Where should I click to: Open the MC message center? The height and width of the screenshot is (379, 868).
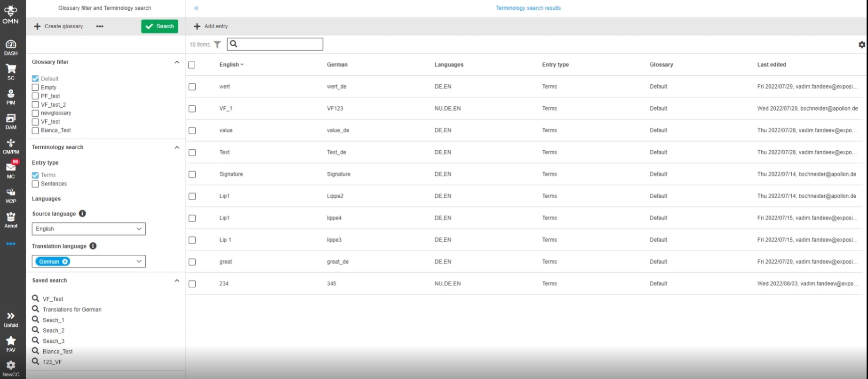pyautogui.click(x=11, y=170)
